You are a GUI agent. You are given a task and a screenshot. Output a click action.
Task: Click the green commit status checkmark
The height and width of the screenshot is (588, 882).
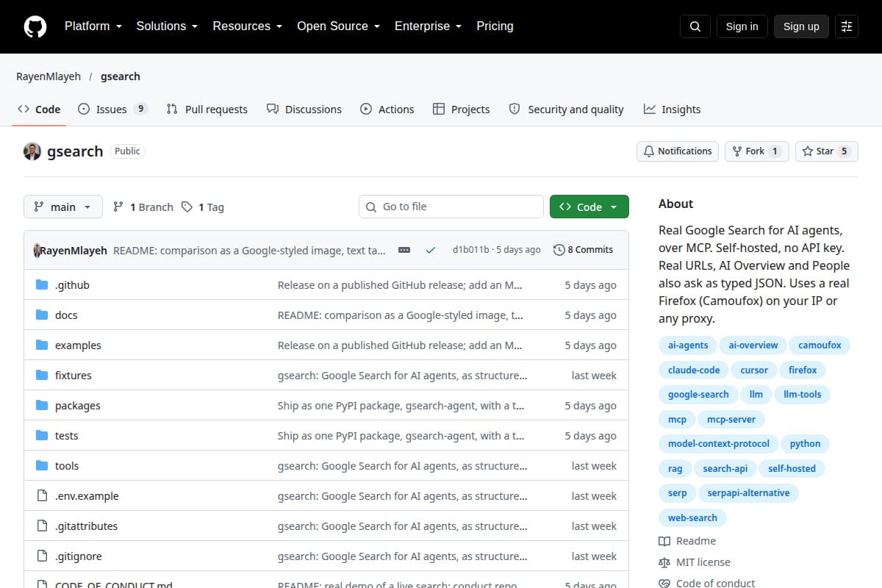point(431,250)
